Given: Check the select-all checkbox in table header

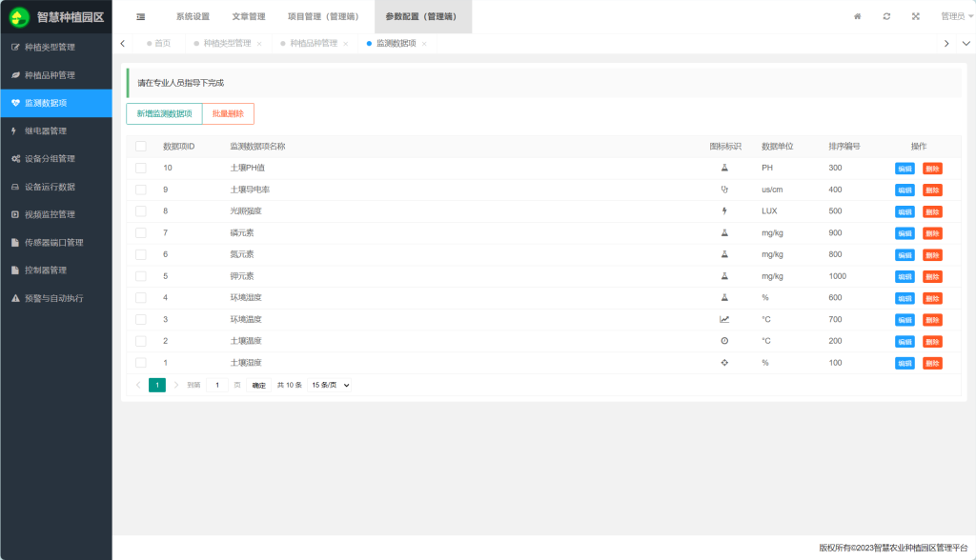Looking at the screenshot, I should click(x=141, y=147).
